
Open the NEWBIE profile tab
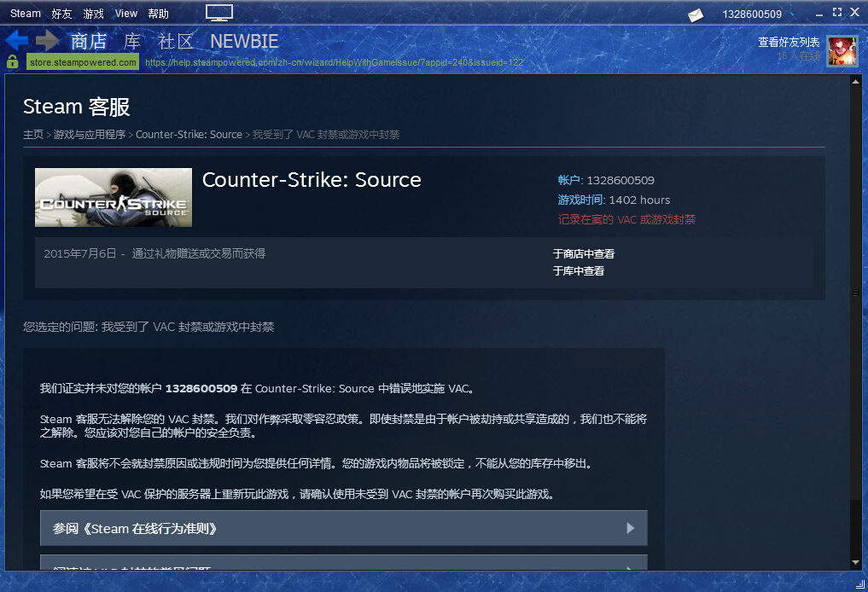coord(244,42)
